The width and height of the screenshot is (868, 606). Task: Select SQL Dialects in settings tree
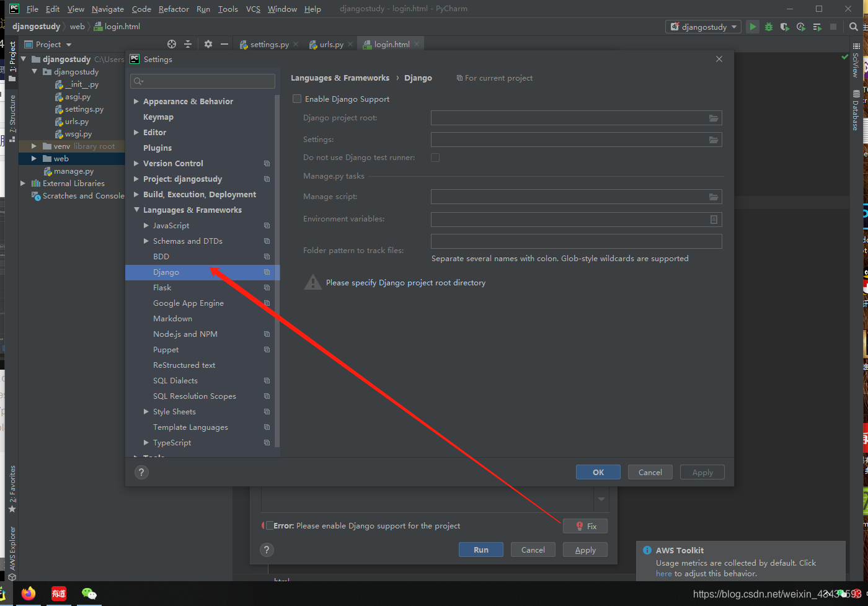175,380
